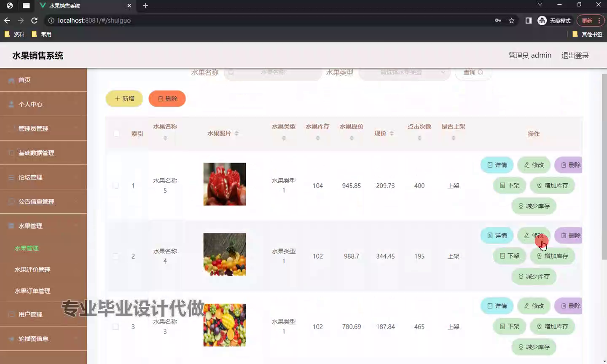Sort by 水果原价 column

(x=352, y=138)
